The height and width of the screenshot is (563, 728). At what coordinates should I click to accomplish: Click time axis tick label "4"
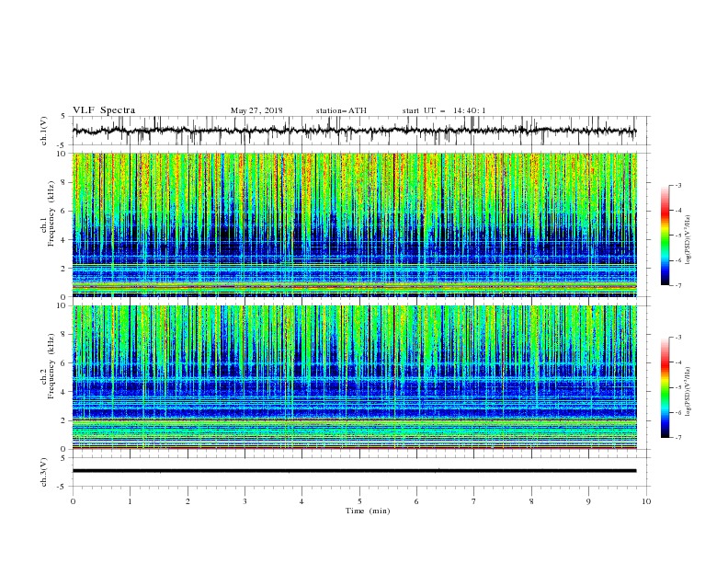pyautogui.click(x=301, y=501)
